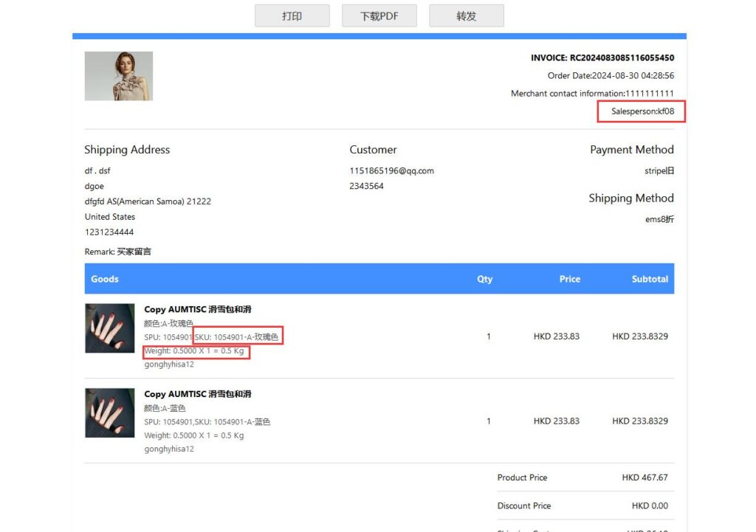This screenshot has height=532, width=756.
Task: Click the Qty column header
Action: click(x=484, y=279)
